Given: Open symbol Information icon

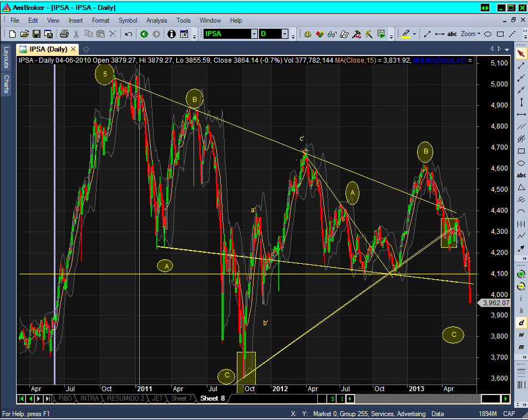Looking at the screenshot, I should (x=171, y=34).
